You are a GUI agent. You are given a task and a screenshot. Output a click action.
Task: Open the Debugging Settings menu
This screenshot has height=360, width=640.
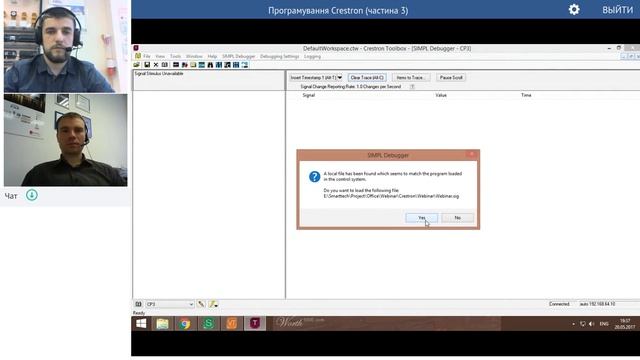[280, 56]
